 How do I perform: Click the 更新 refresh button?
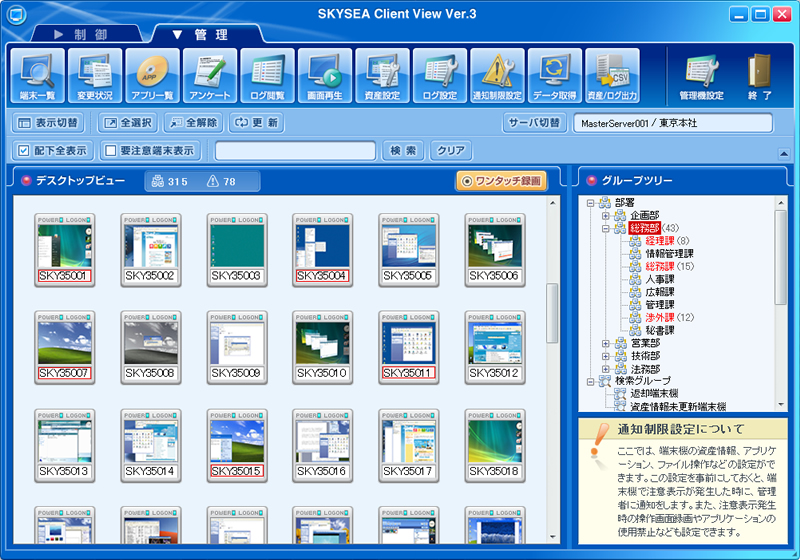pos(256,123)
